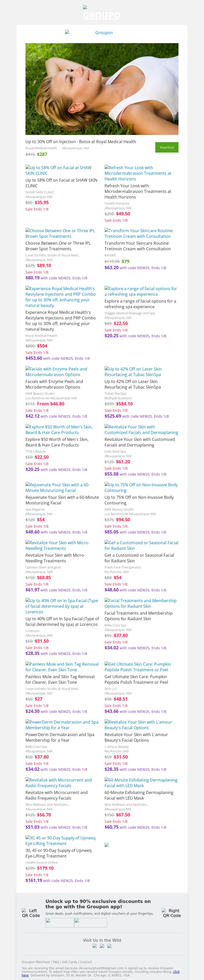The height and width of the screenshot is (980, 204).
Task: Click the Left QR Code image
Action: coord(31,913)
